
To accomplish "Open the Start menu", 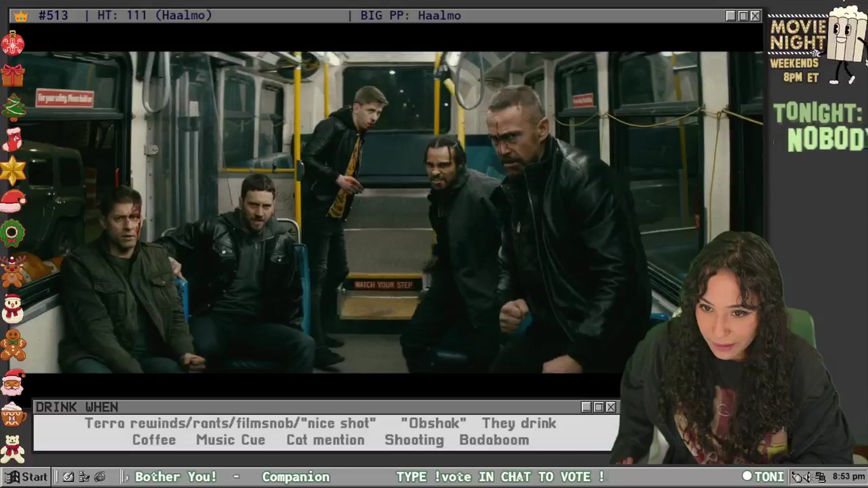I will (x=26, y=477).
